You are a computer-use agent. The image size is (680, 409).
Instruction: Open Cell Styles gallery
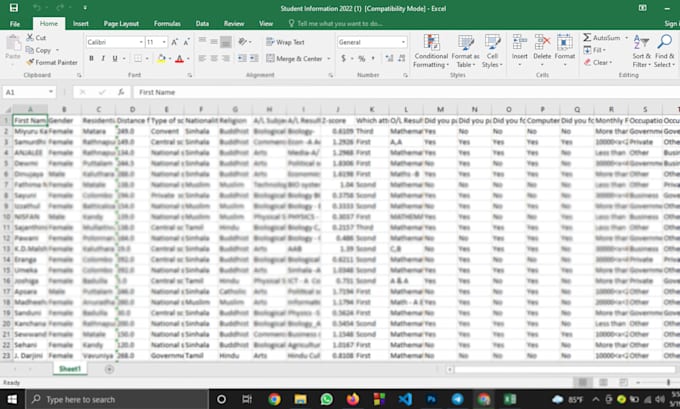(x=492, y=51)
